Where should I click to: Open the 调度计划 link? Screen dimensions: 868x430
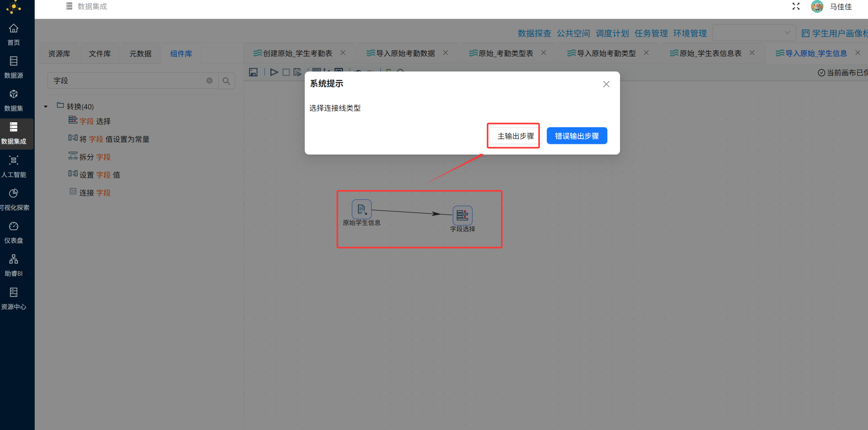(612, 33)
